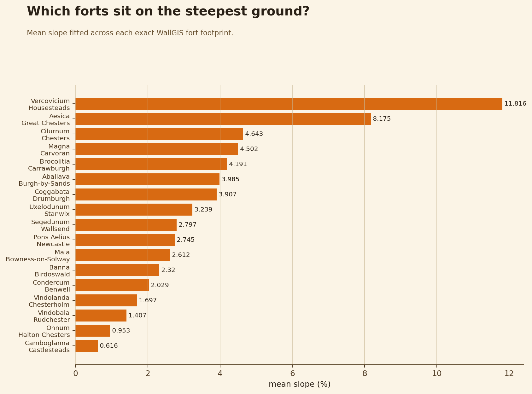Image resolution: width=532 pixels, height=394 pixels.
Task: Select the Pons Aelius Newcastle bar
Action: coord(125,240)
